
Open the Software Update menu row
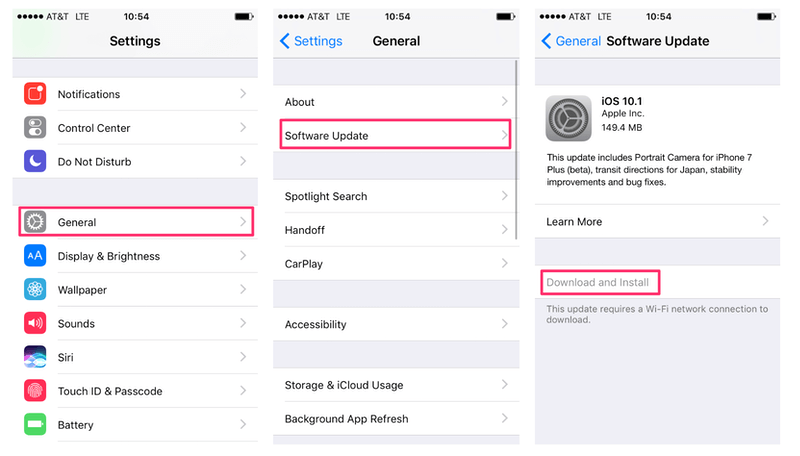point(395,135)
